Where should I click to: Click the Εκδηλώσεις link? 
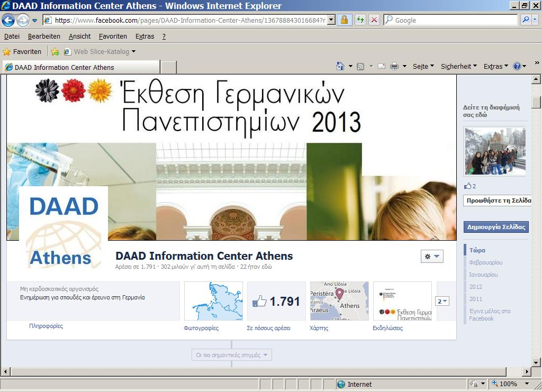pyautogui.click(x=387, y=328)
